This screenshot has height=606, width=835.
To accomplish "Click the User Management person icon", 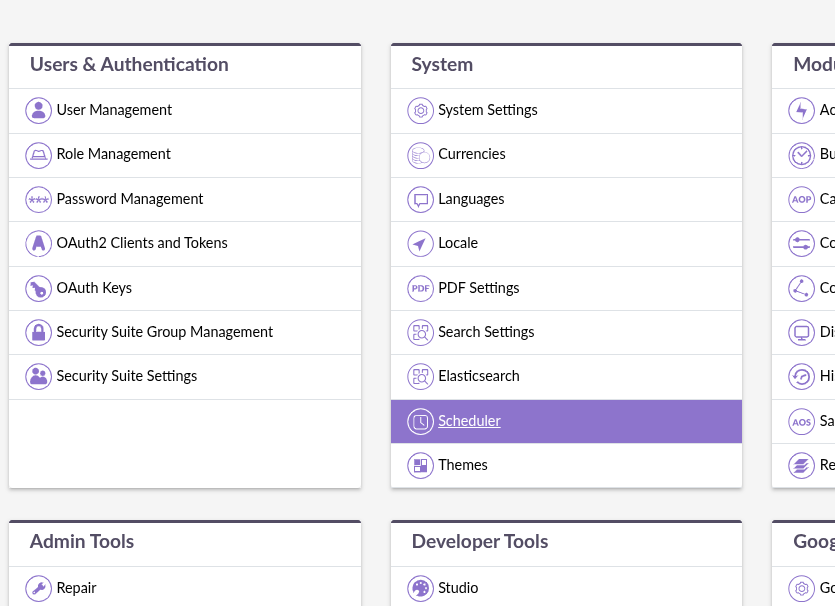I will click(x=38, y=110).
